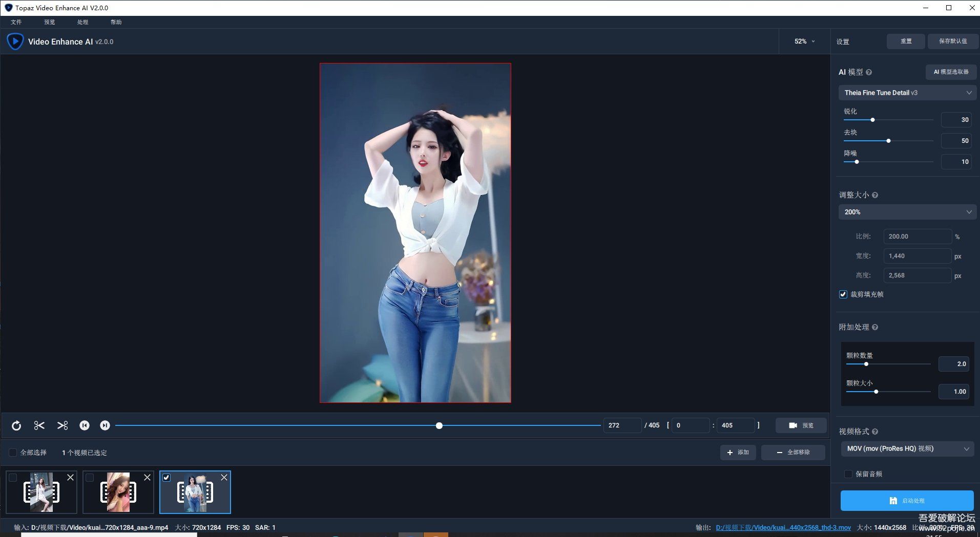
Task: Click the rotate video icon
Action: pyautogui.click(x=16, y=425)
